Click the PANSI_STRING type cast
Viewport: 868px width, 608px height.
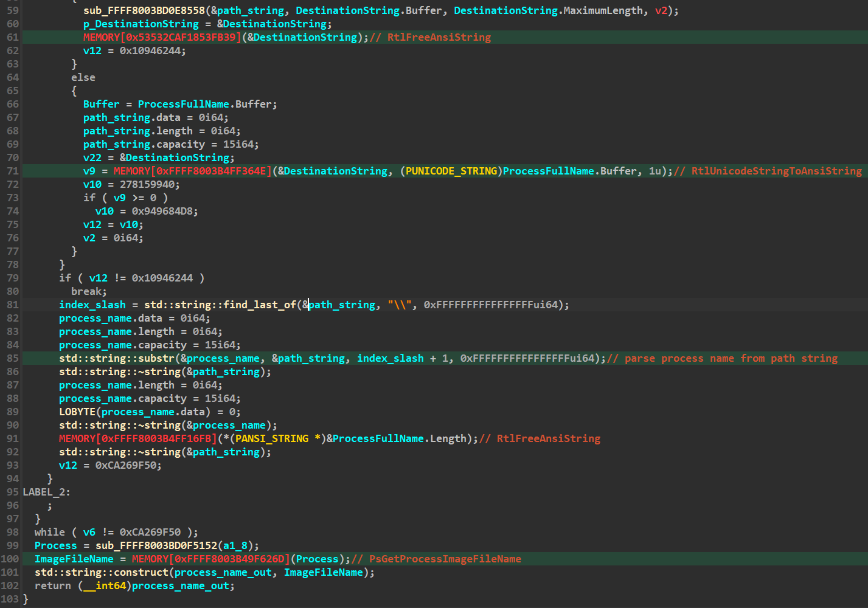(272, 438)
